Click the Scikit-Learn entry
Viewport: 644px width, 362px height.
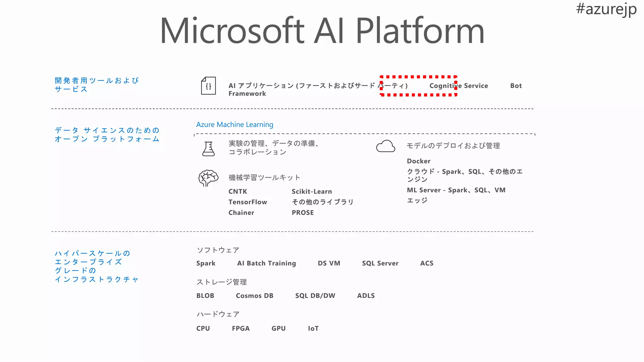coord(312,191)
